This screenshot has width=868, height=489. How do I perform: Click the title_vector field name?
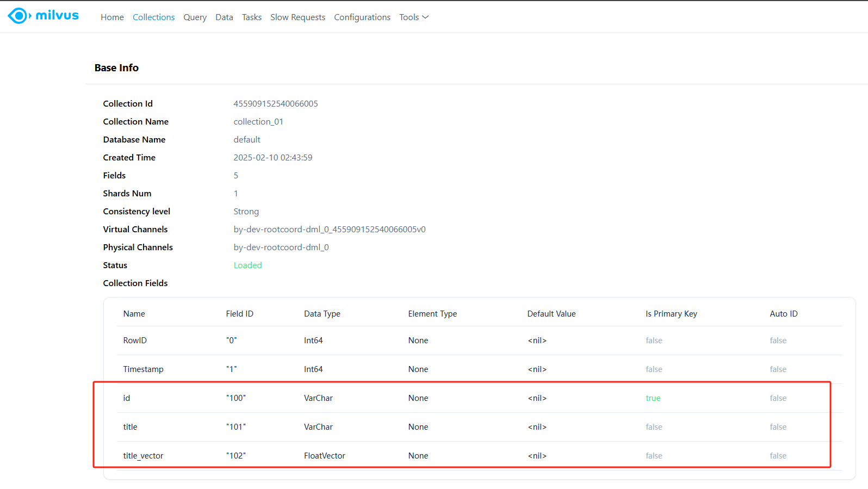143,456
